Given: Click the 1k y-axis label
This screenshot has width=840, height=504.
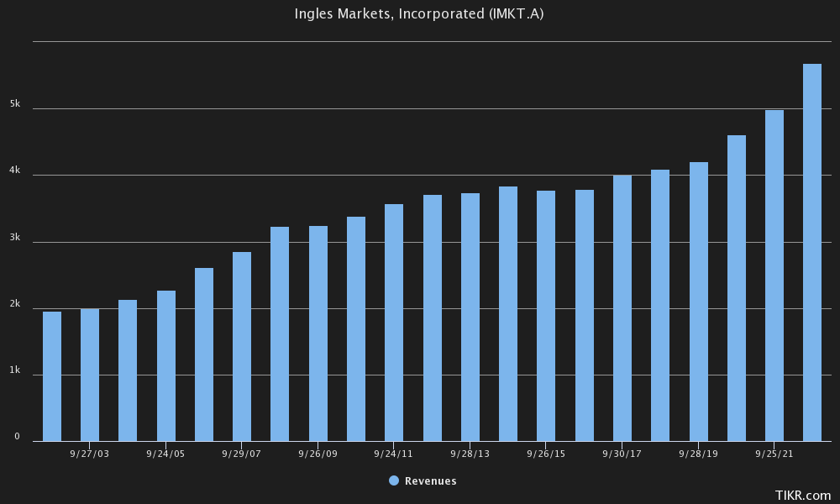Looking at the screenshot, I should click(15, 370).
